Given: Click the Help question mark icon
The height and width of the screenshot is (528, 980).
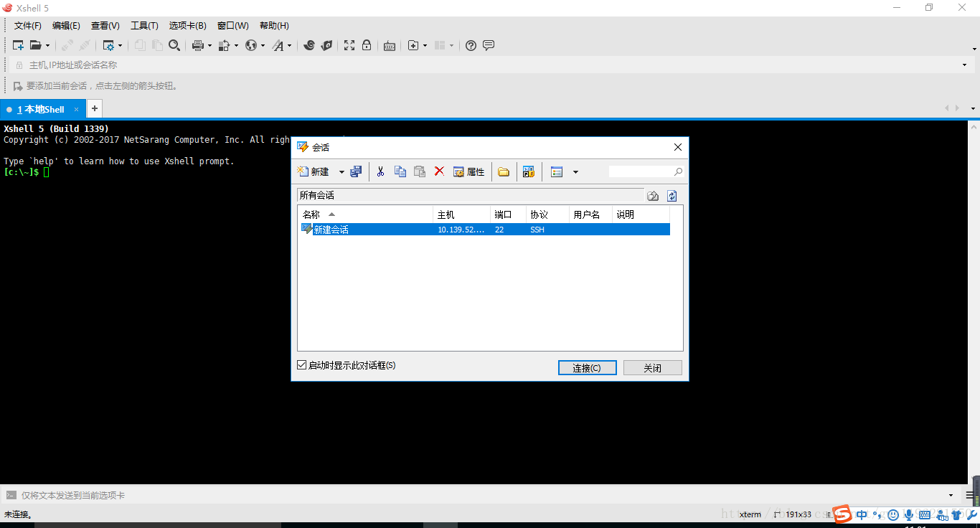Looking at the screenshot, I should click(x=471, y=45).
